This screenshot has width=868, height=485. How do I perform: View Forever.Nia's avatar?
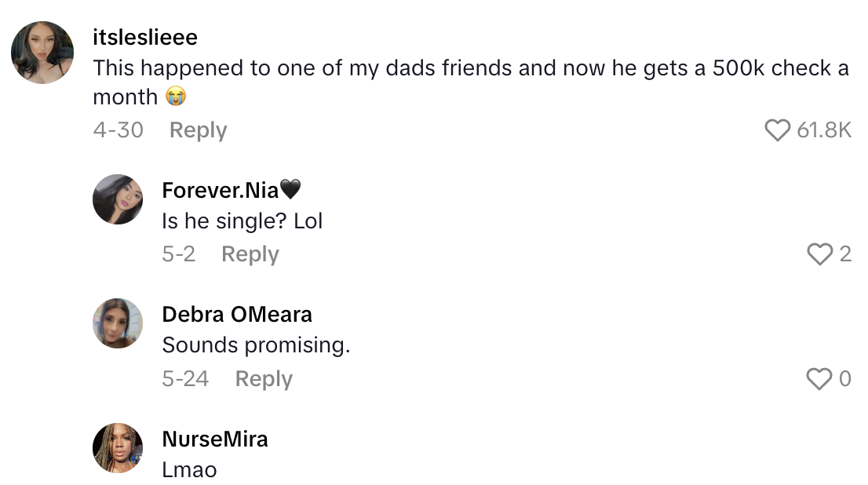(x=118, y=199)
